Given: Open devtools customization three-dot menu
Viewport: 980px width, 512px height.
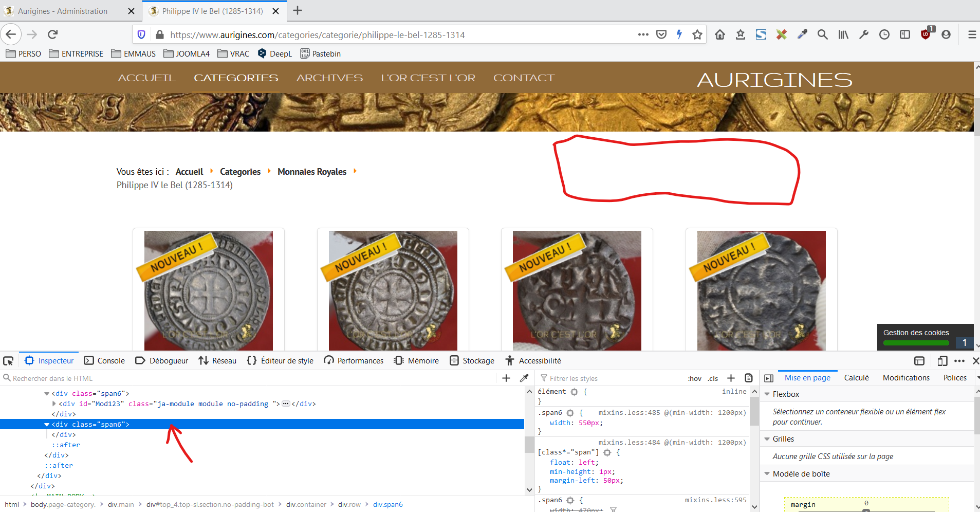Looking at the screenshot, I should pos(959,361).
